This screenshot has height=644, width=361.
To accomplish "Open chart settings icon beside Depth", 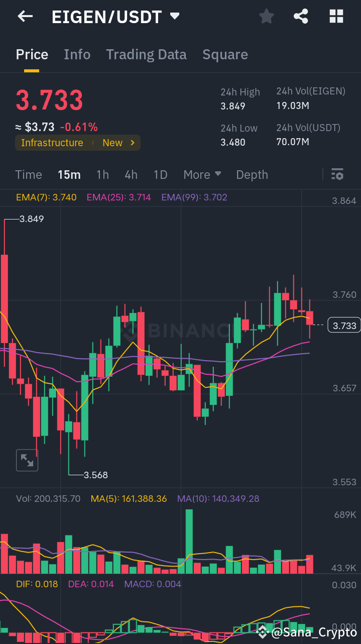I will [x=337, y=174].
